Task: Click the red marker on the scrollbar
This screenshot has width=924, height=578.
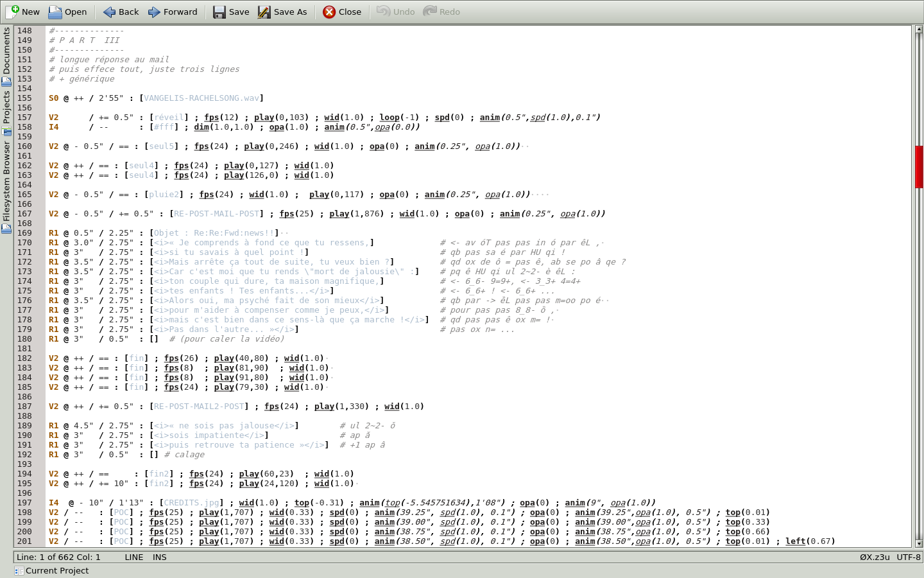Action: tap(919, 167)
